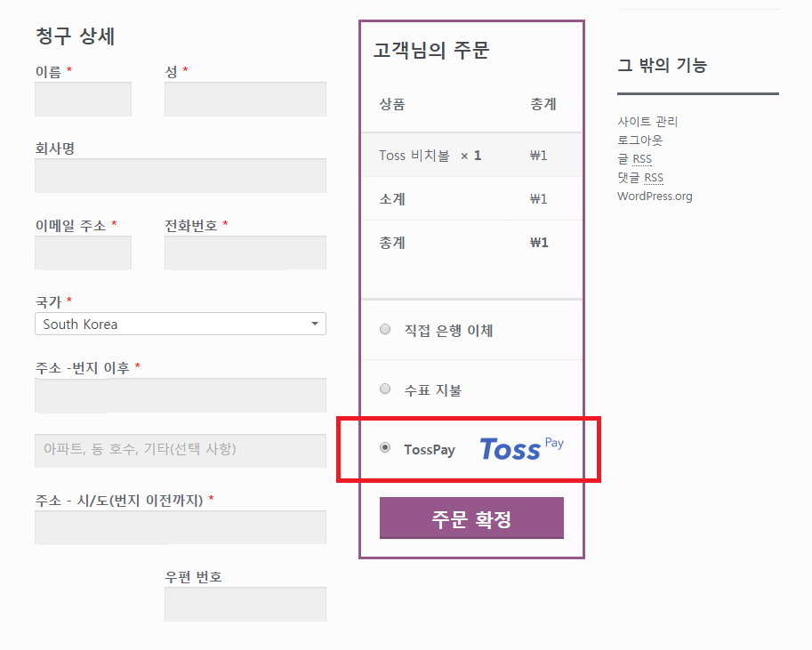Click the 전화번호 input field

(x=245, y=253)
